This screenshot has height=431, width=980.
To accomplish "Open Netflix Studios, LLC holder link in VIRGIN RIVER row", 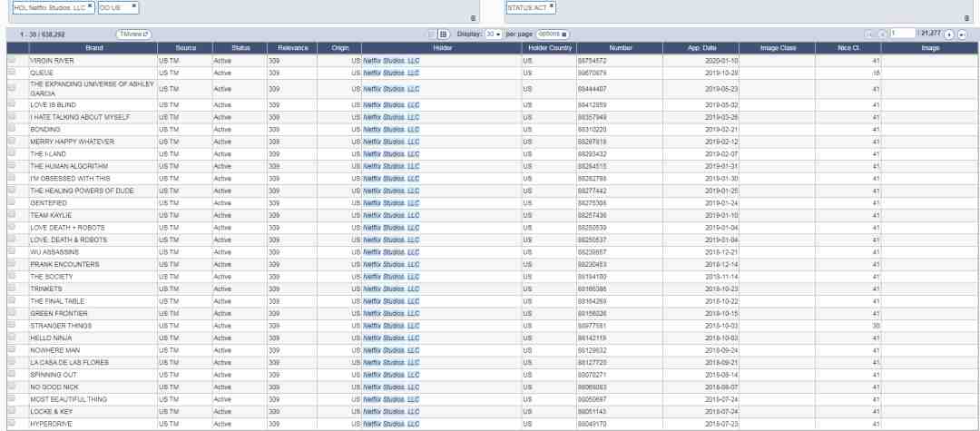I will point(391,61).
